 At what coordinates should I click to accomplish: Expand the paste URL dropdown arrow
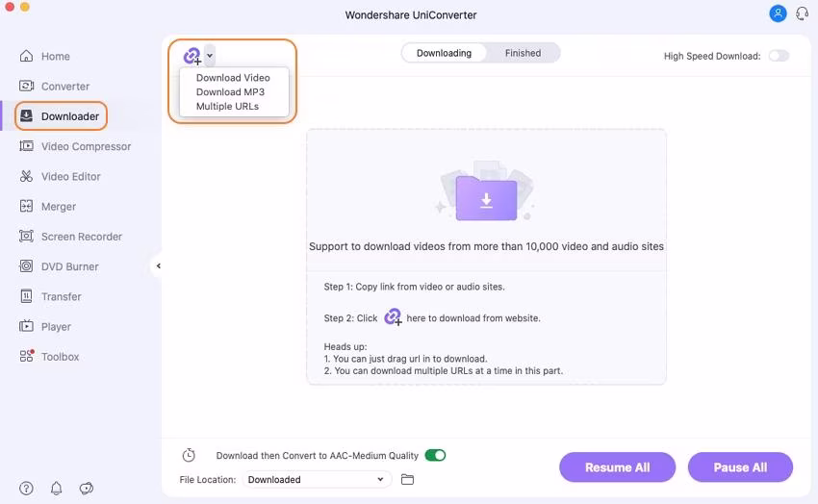point(210,56)
